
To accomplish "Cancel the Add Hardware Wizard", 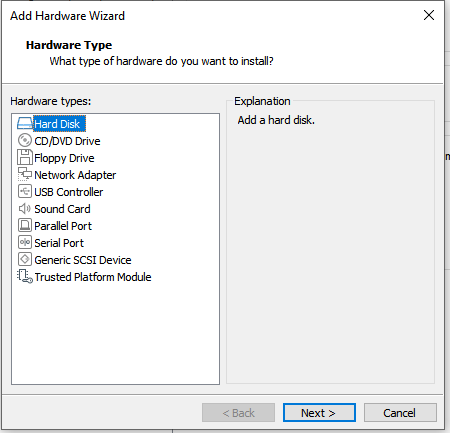I will (400, 413).
